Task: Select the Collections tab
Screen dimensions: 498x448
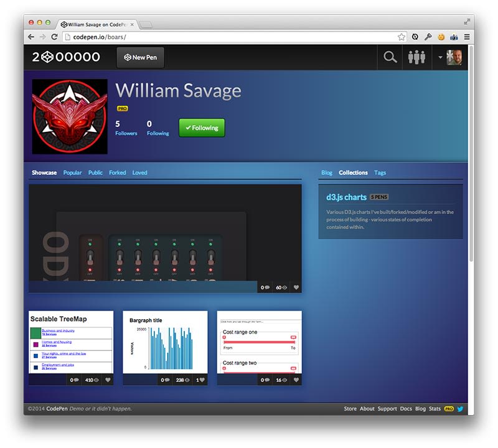Action: click(x=353, y=173)
